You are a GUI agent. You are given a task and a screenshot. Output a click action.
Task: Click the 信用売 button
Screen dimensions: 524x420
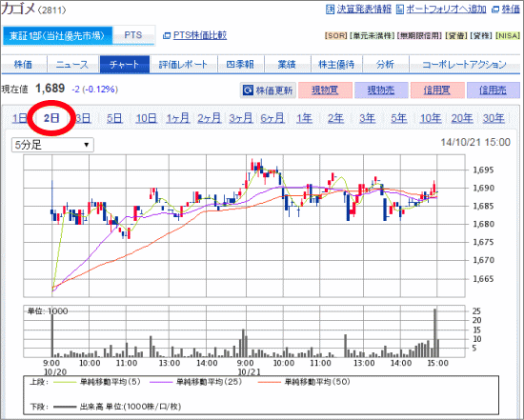click(493, 90)
